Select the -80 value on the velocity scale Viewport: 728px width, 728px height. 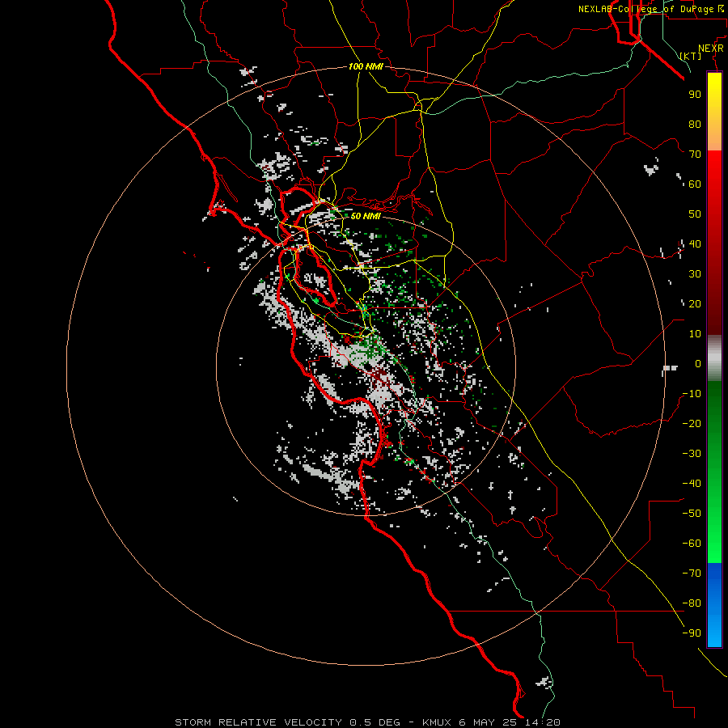[x=692, y=603]
